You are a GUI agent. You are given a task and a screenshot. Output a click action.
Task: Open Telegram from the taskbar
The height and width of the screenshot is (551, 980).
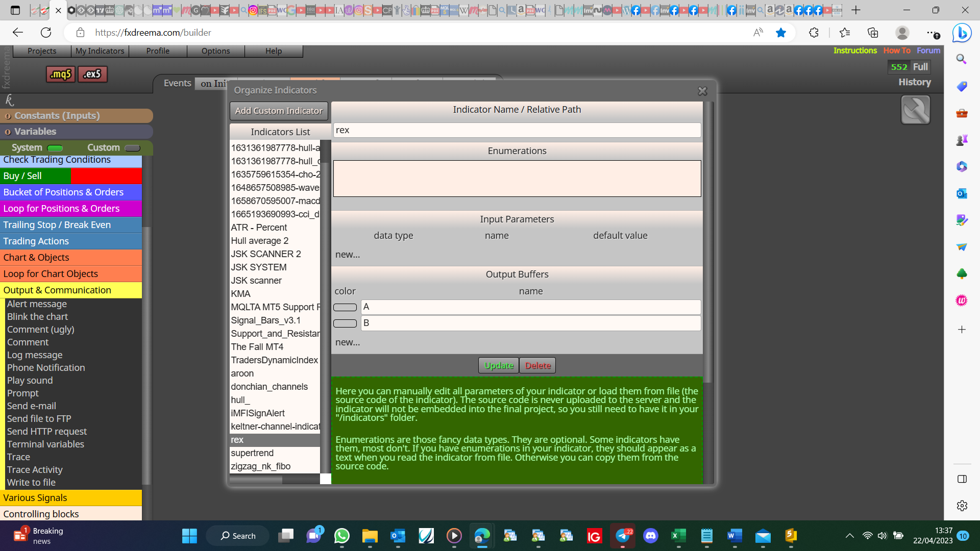click(623, 536)
